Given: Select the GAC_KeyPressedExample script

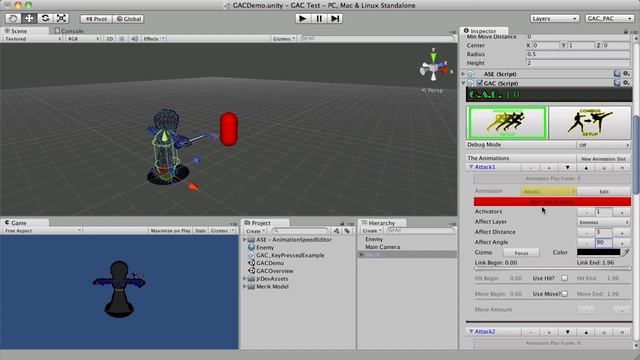Looking at the screenshot, I should coord(290,255).
